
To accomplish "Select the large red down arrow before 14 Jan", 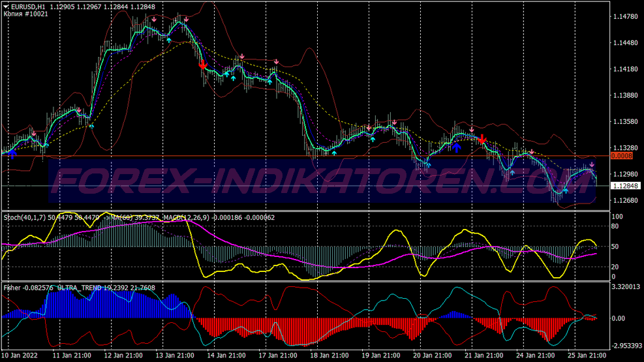I will 203,65.
